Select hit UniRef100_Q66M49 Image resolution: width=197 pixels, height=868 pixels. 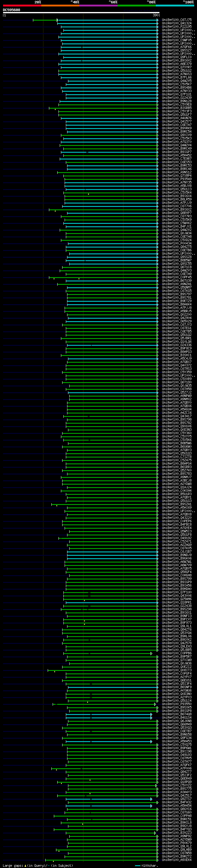177,724
